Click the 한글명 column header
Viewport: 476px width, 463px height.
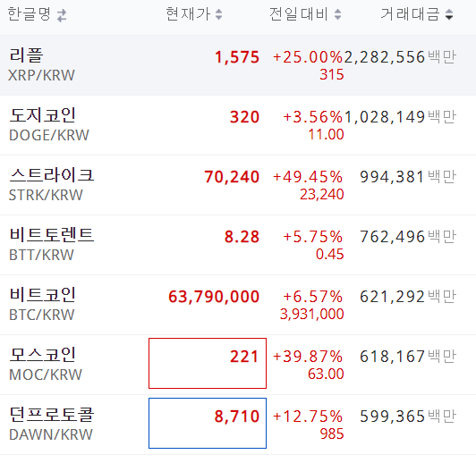coord(29,14)
